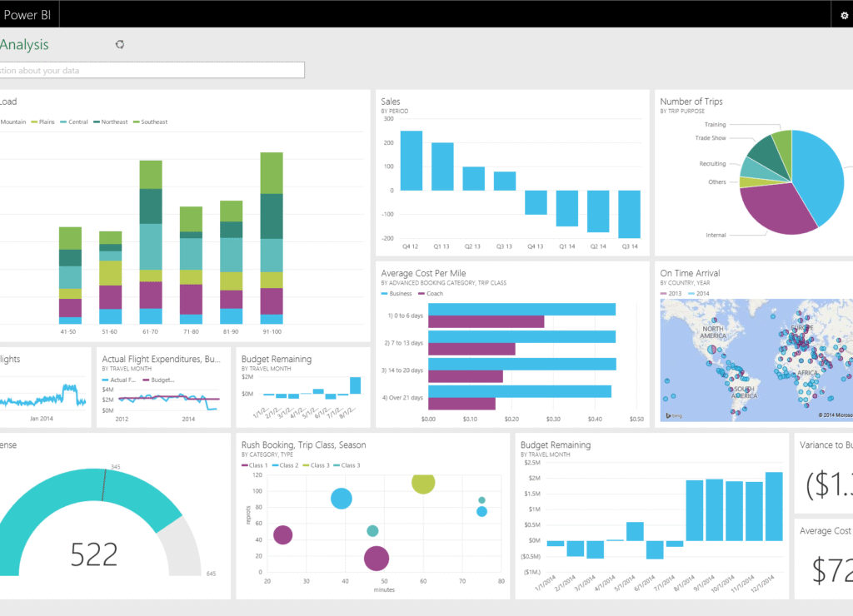Select the Actual F... legend entry
The width and height of the screenshot is (853, 616).
click(x=118, y=380)
